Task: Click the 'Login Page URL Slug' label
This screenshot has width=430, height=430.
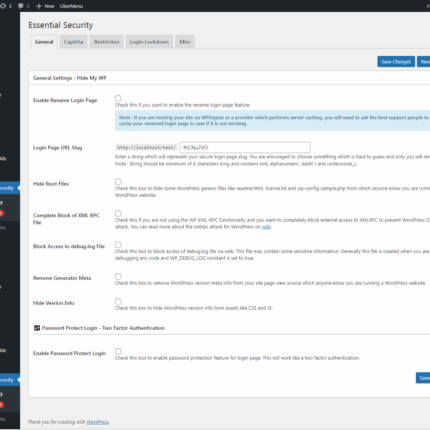Action: click(57, 148)
